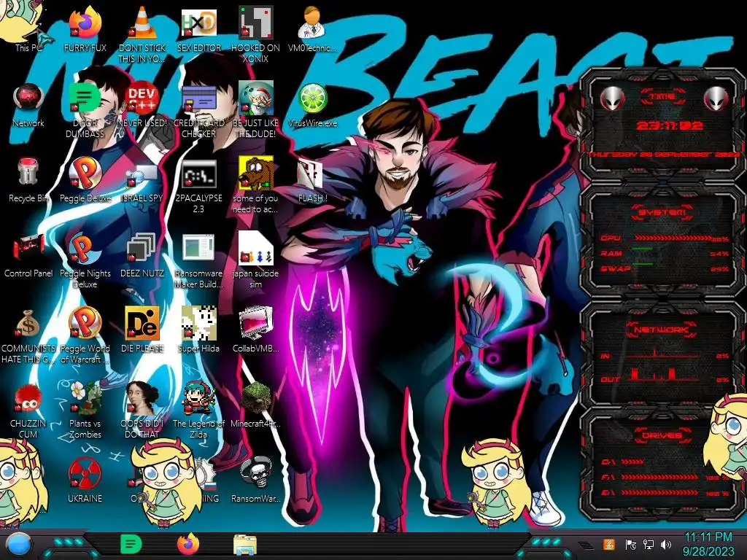Viewport: 747px width, 560px height.
Task: Select the portrait icon OOPS DID I DO THAT
Action: (142, 397)
